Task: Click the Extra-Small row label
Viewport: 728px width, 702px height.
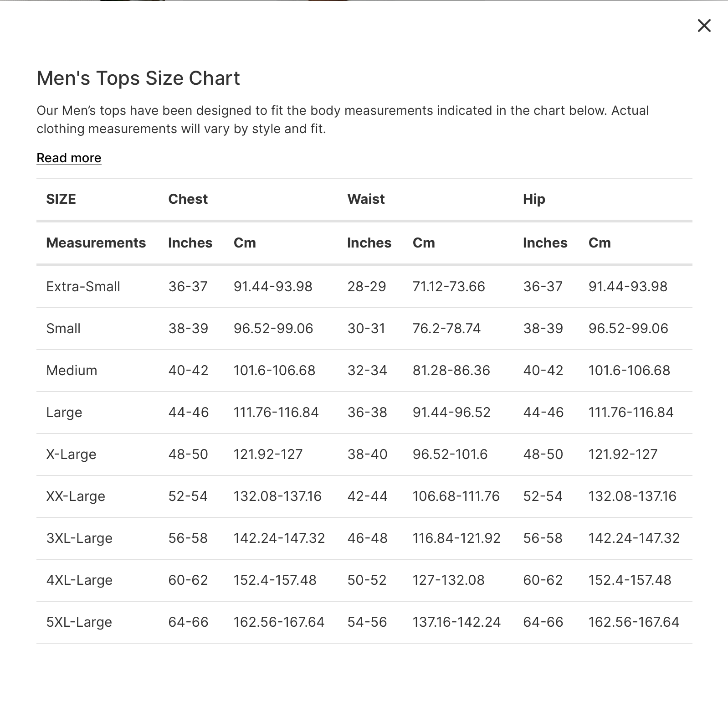Action: pos(83,286)
